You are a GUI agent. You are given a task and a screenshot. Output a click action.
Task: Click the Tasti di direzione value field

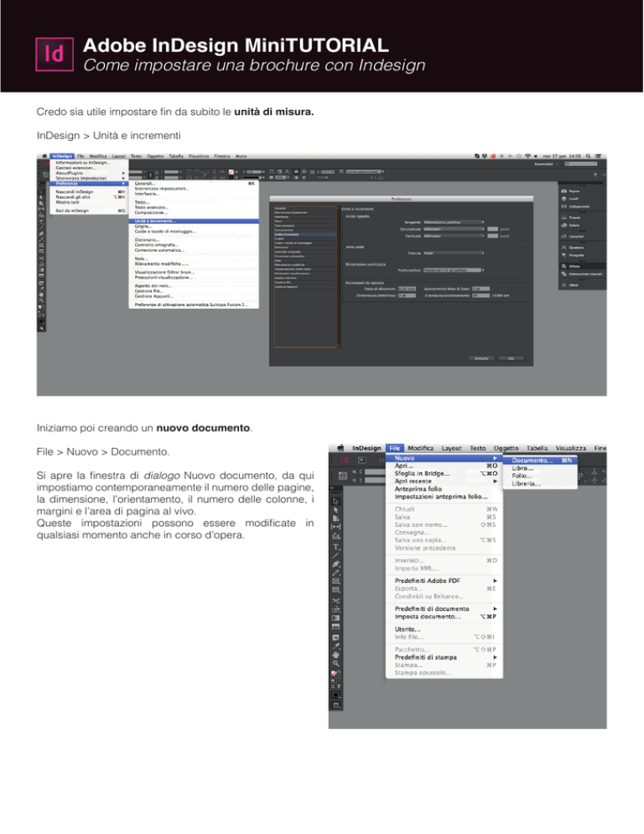pyautogui.click(x=407, y=289)
